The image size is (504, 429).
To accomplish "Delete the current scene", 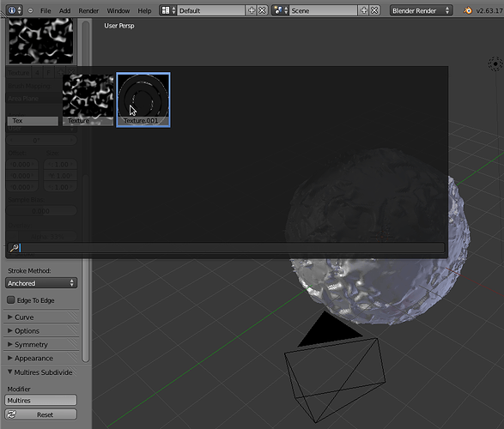I will 374,10.
